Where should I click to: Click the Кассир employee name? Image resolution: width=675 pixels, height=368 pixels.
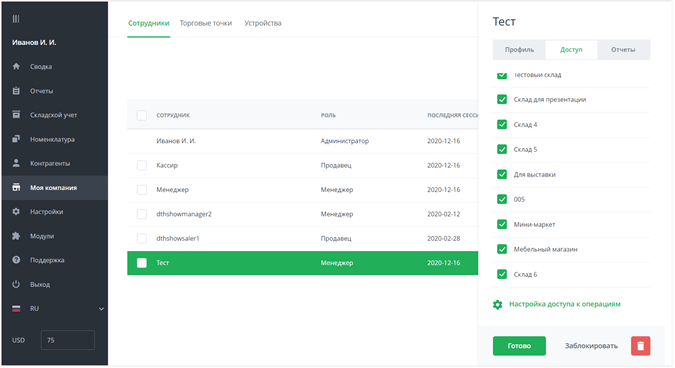(167, 165)
